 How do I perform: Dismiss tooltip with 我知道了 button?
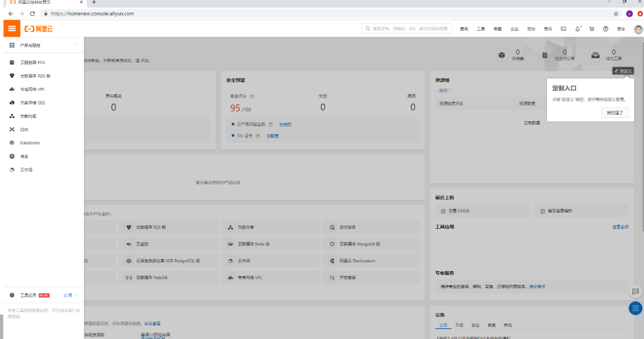tap(615, 112)
